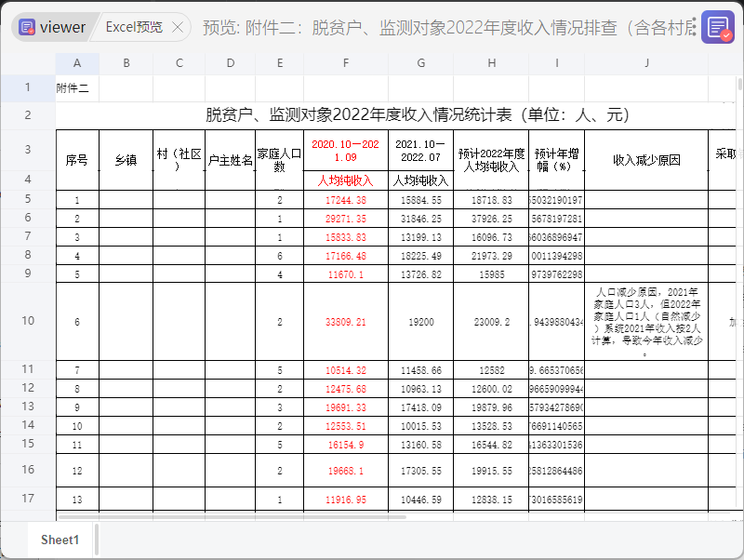This screenshot has width=744, height=560.
Task: Click value 10446.59
Action: pyautogui.click(x=421, y=500)
